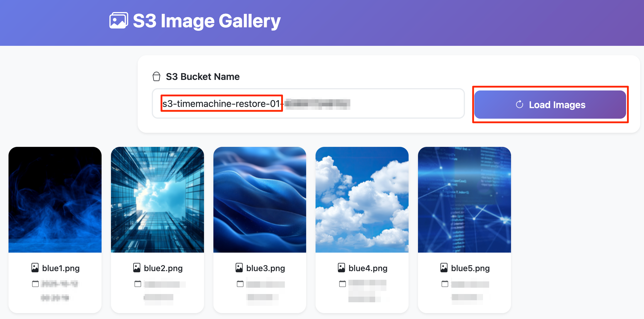This screenshot has height=319, width=644.
Task: Click the image file icon beside blue5.png
Action: click(x=444, y=268)
